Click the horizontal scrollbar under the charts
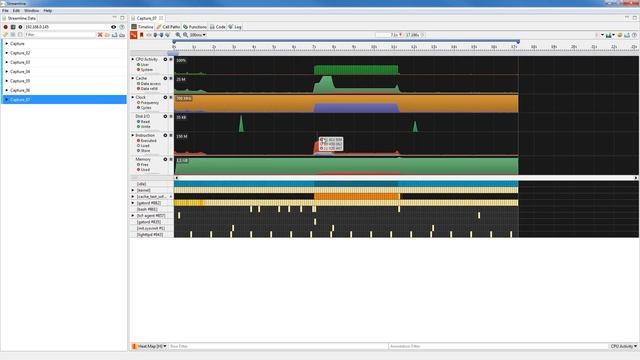 click(406, 178)
